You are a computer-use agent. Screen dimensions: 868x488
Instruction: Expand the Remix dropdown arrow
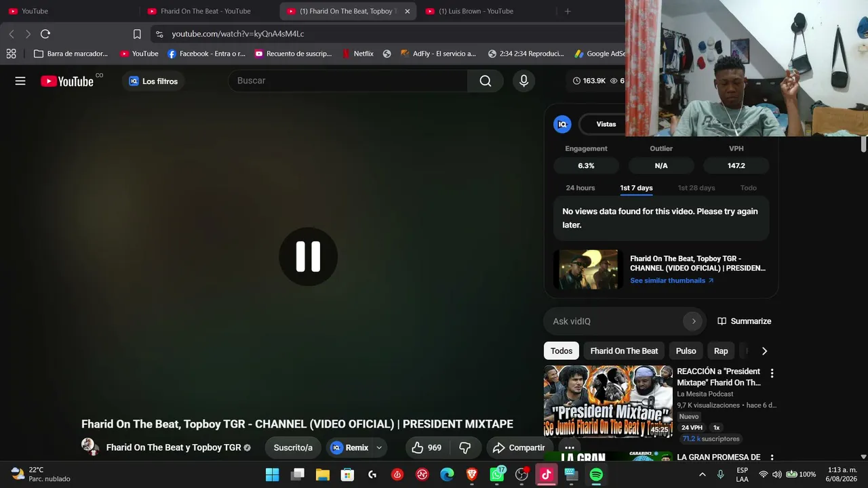pyautogui.click(x=379, y=447)
